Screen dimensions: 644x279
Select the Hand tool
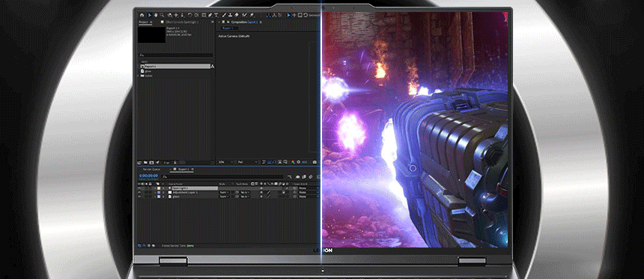[156, 15]
